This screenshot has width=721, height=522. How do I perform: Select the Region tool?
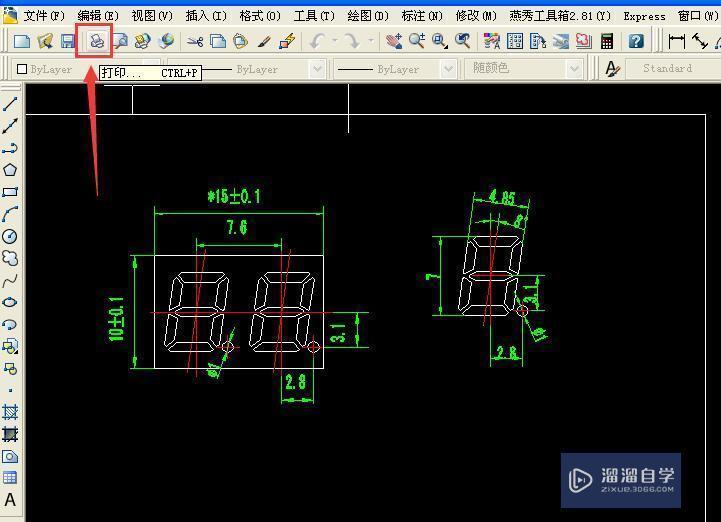[x=10, y=457]
